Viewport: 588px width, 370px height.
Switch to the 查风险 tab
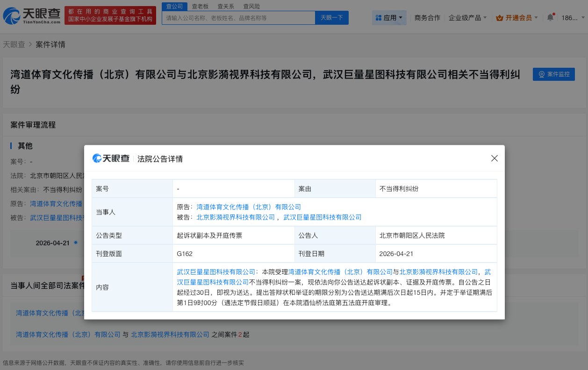coord(251,6)
